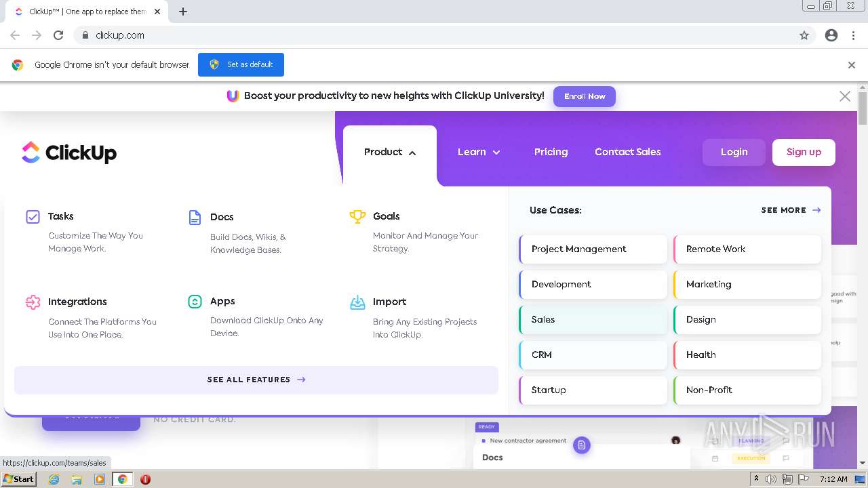The height and width of the screenshot is (488, 868).
Task: Open the Chrome three-dot menu
Action: [853, 35]
